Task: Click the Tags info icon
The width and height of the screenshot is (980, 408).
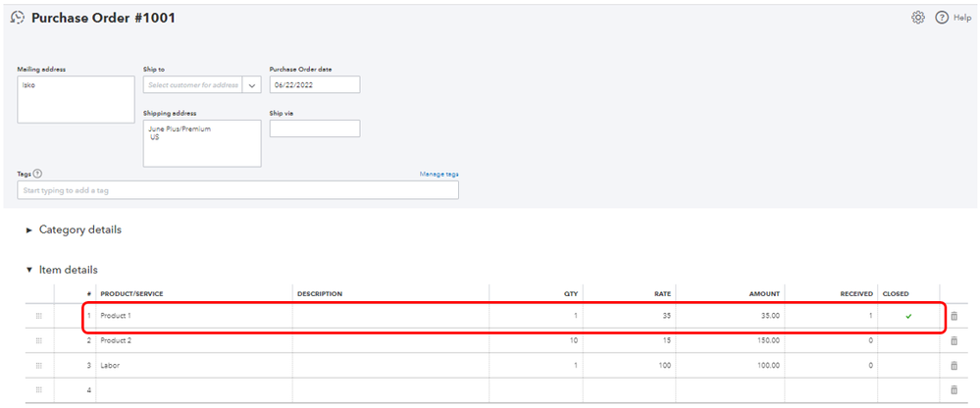Action: pyautogui.click(x=37, y=174)
